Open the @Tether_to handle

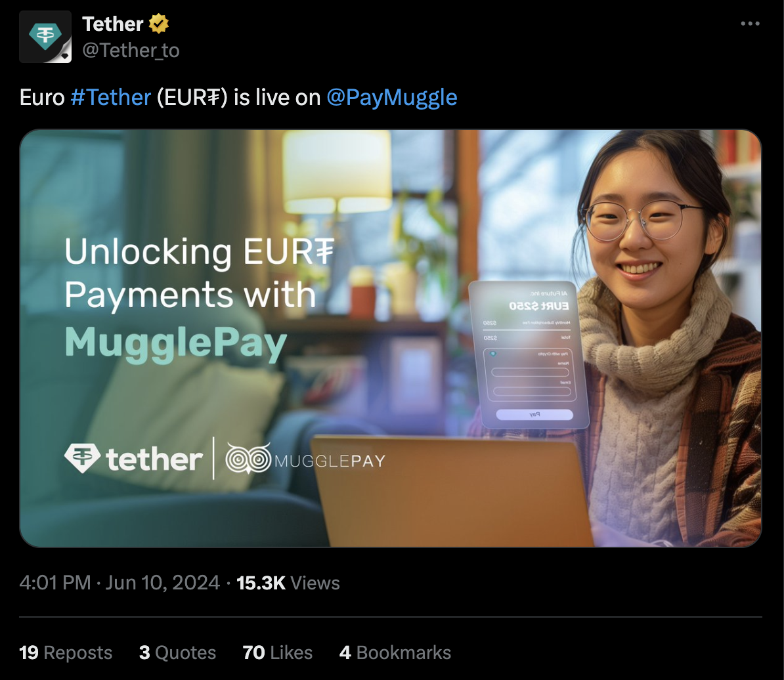point(131,51)
